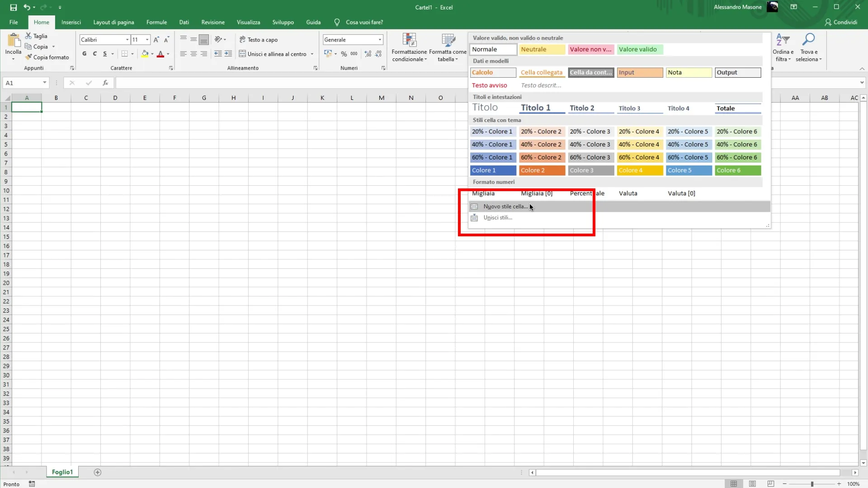
Task: Toggle Testo a capo wrap text
Action: 258,40
